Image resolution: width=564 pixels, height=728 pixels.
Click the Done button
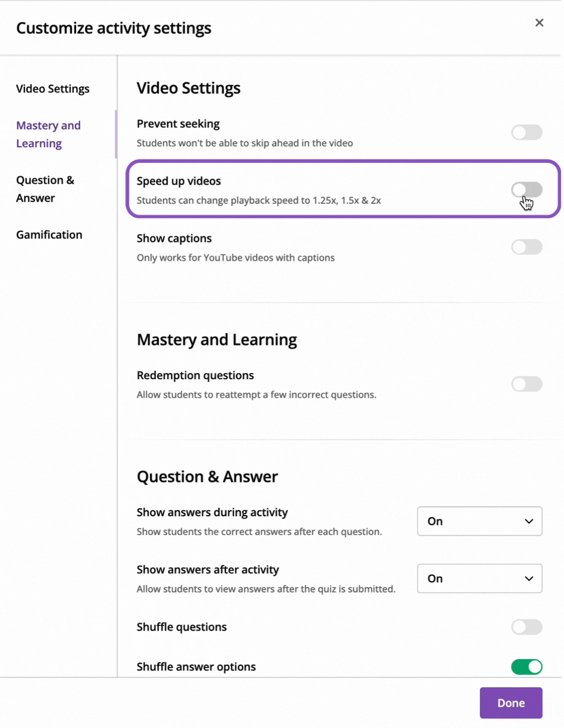(x=511, y=703)
